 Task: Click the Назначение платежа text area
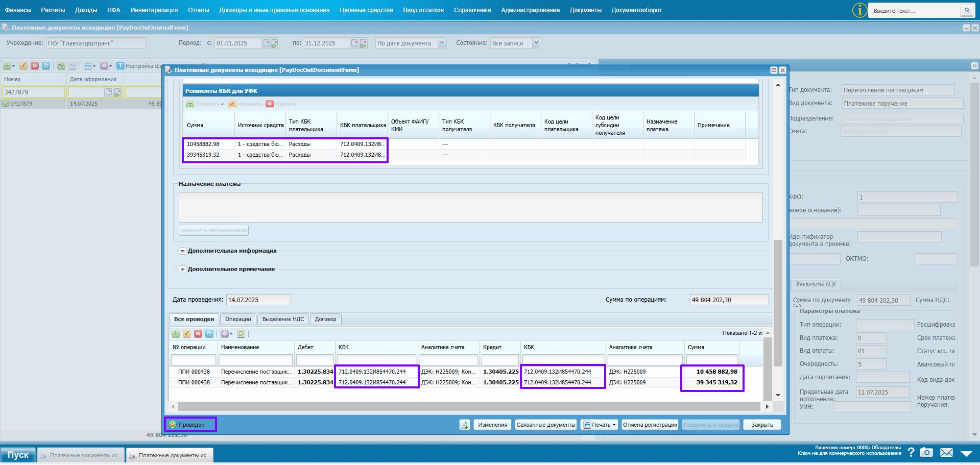tap(470, 207)
